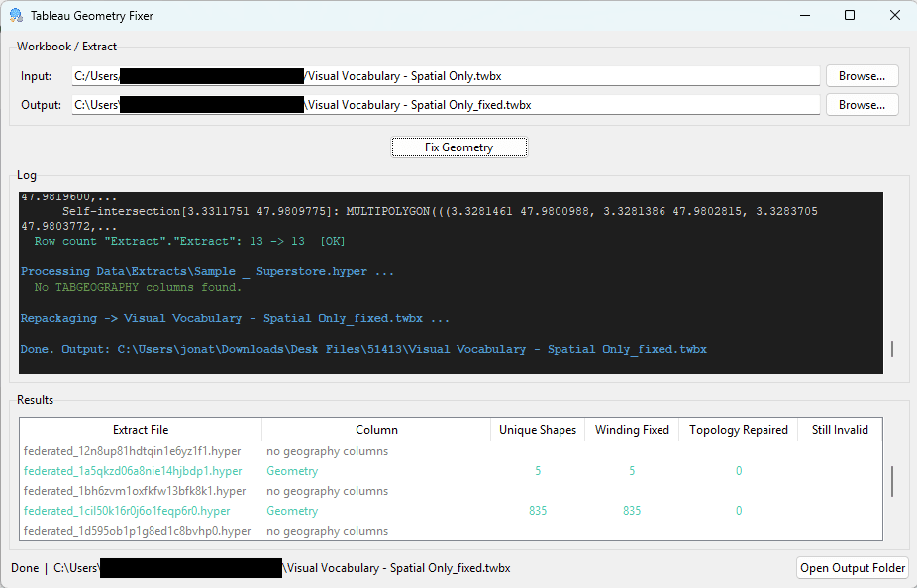Click Winding Fixed value 5

coord(632,471)
